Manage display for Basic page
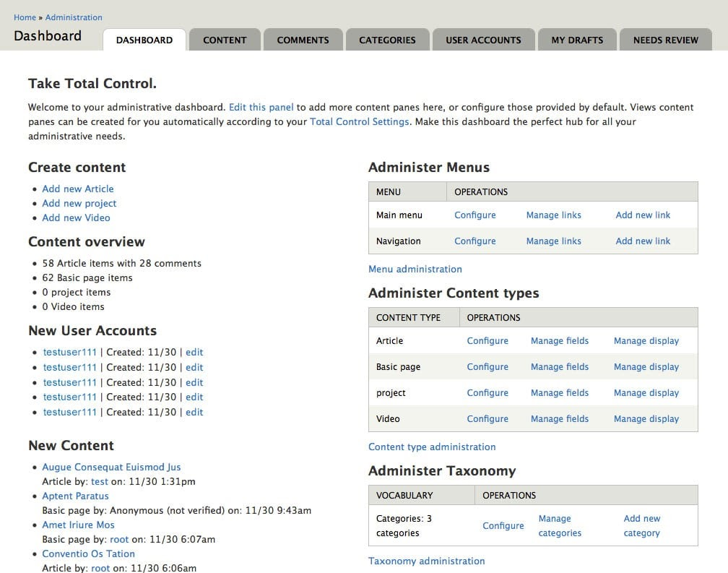This screenshot has height=573, width=728. 646,367
